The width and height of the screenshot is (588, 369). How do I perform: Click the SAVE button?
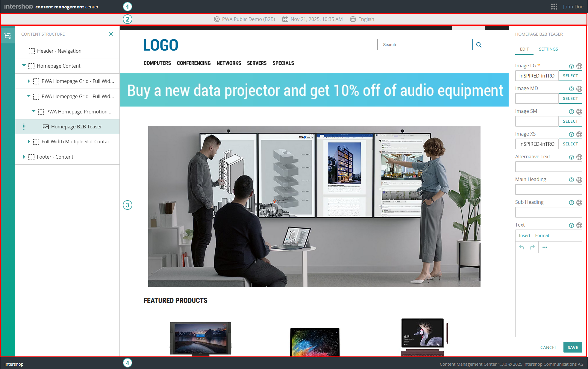click(573, 347)
